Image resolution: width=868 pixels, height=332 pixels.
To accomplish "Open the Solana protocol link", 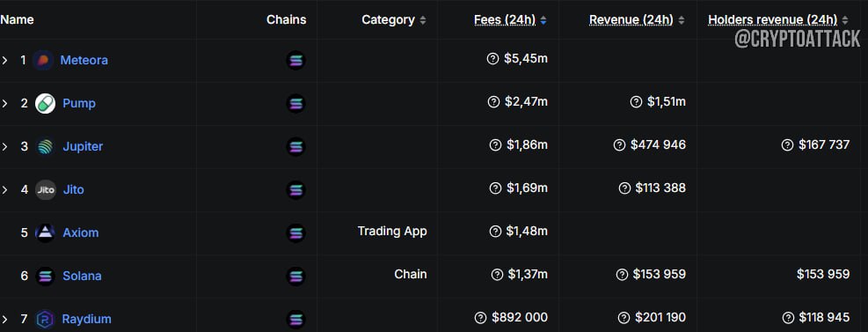I will click(82, 276).
